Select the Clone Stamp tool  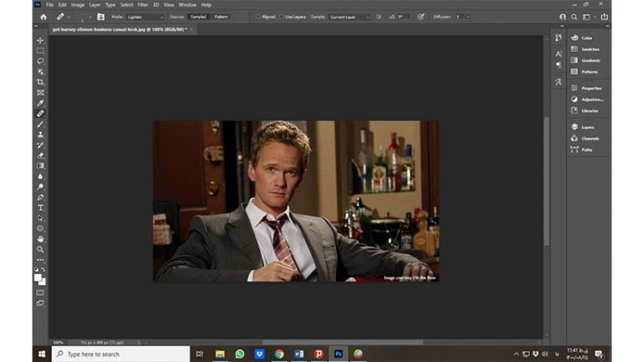click(40, 135)
